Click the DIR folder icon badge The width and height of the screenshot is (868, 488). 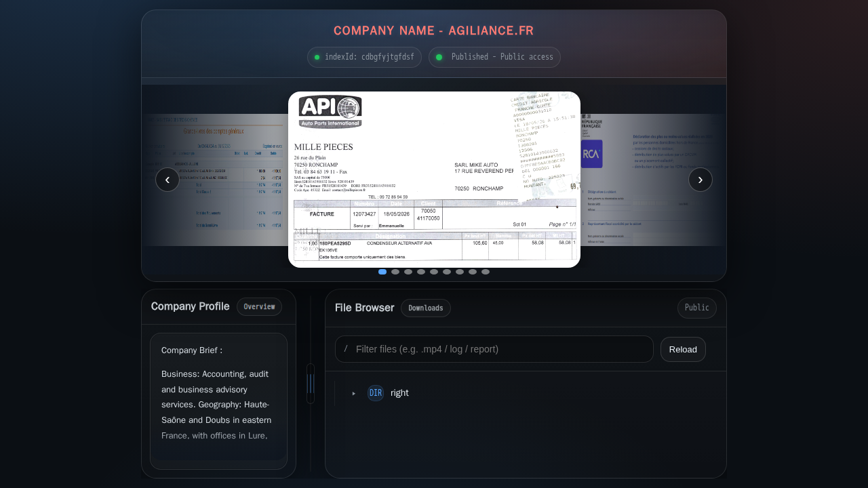click(x=376, y=393)
